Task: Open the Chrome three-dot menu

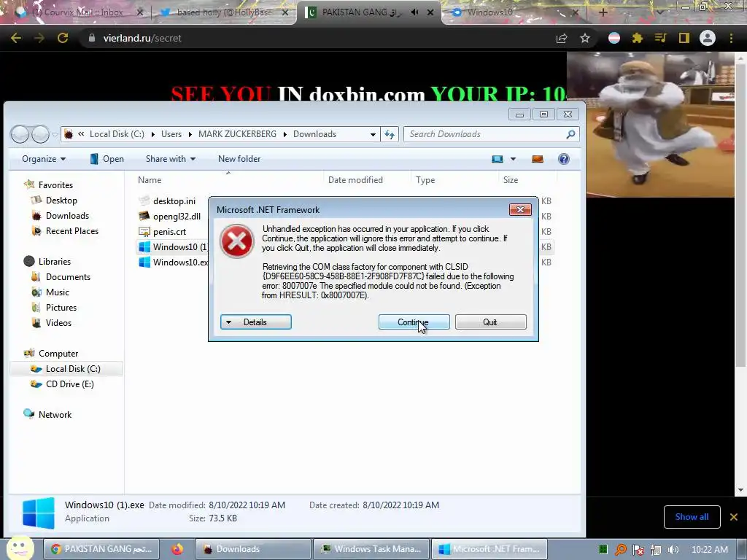Action: coord(731,38)
